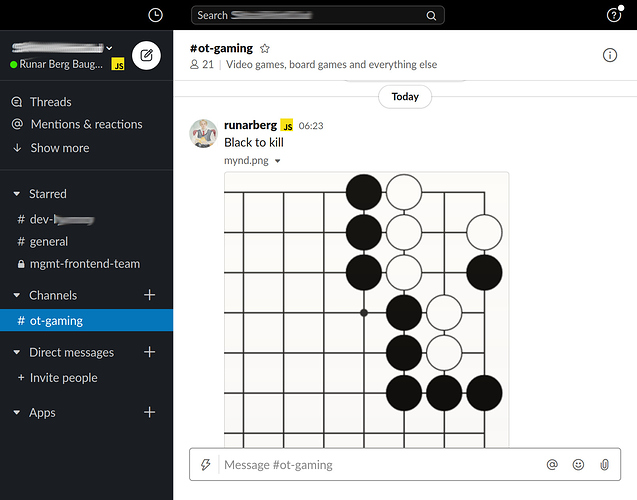Expand the Apps section
The height and width of the screenshot is (500, 637).
16,413
